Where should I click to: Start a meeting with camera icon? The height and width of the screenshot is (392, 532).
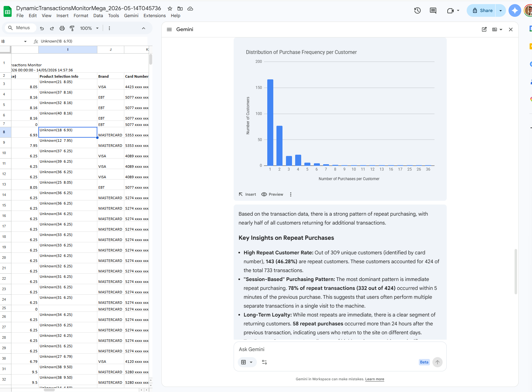(451, 10)
